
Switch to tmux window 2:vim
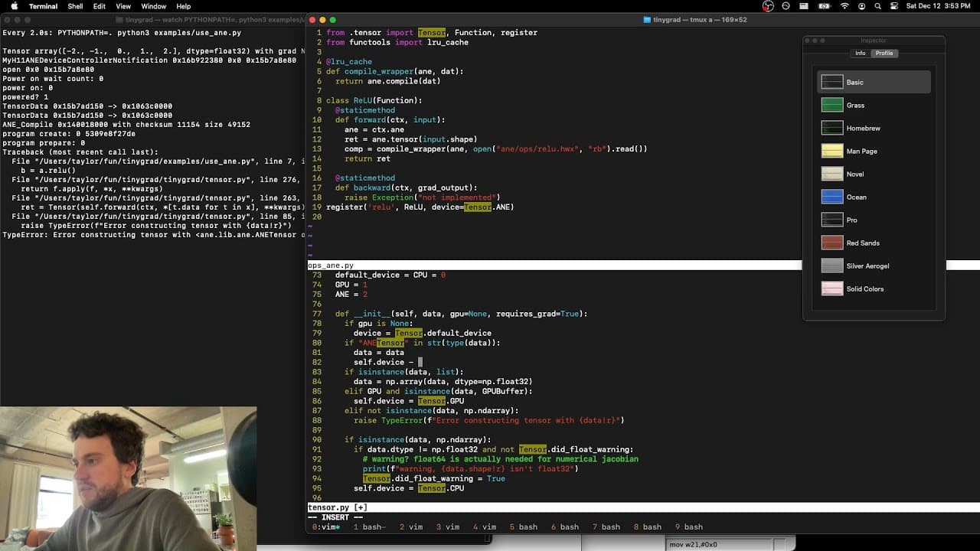pyautogui.click(x=411, y=527)
